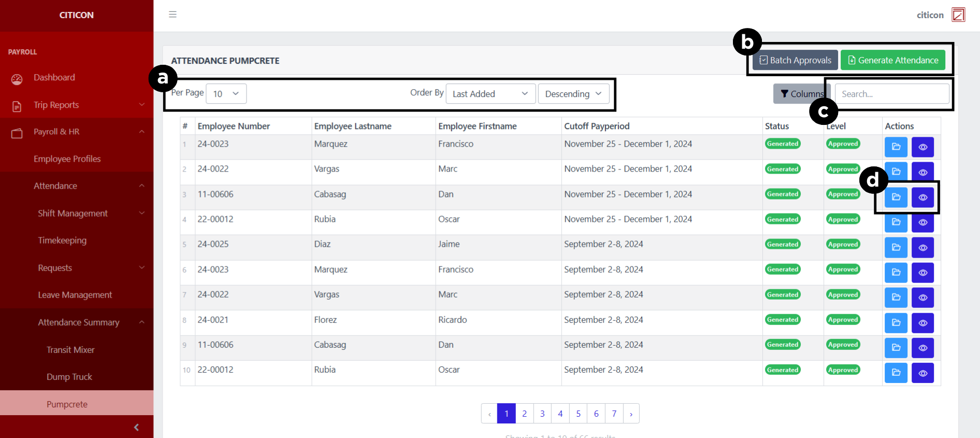Open the Per Page dropdown
This screenshot has width=980, height=438.
[x=226, y=94]
